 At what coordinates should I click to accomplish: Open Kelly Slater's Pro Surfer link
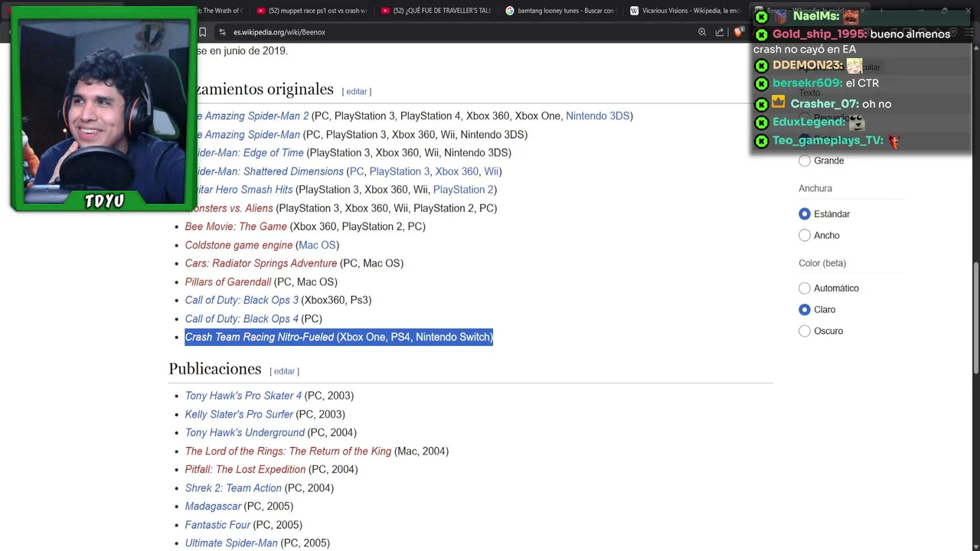[239, 414]
